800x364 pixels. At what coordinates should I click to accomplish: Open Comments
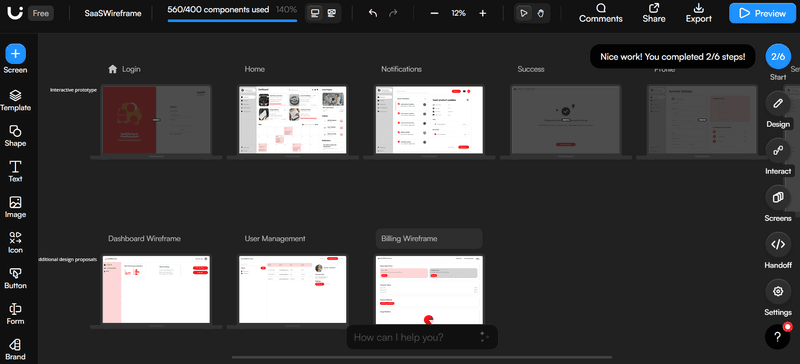coord(601,13)
